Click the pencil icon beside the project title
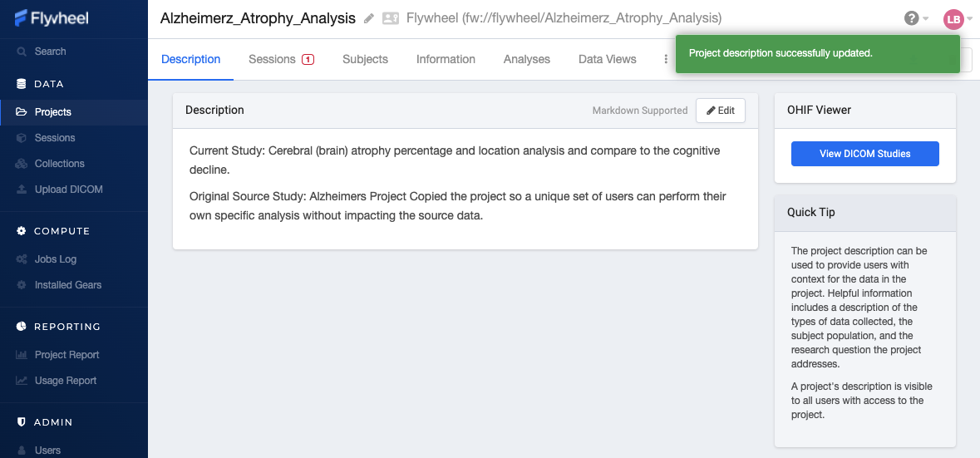Screen dimensions: 980x458 pos(369,19)
